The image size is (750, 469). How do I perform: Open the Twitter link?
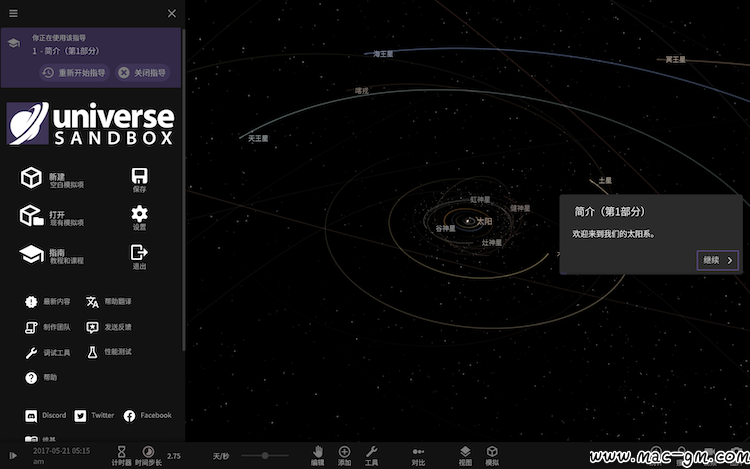click(94, 415)
